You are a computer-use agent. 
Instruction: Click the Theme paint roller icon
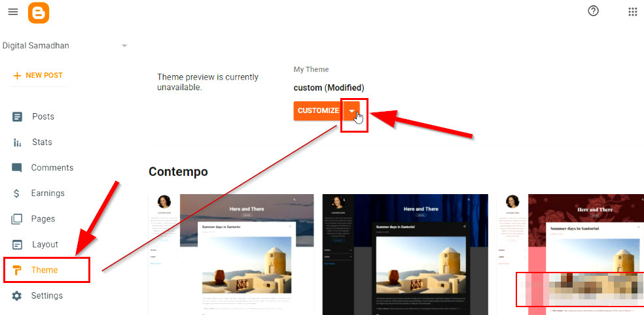17,271
